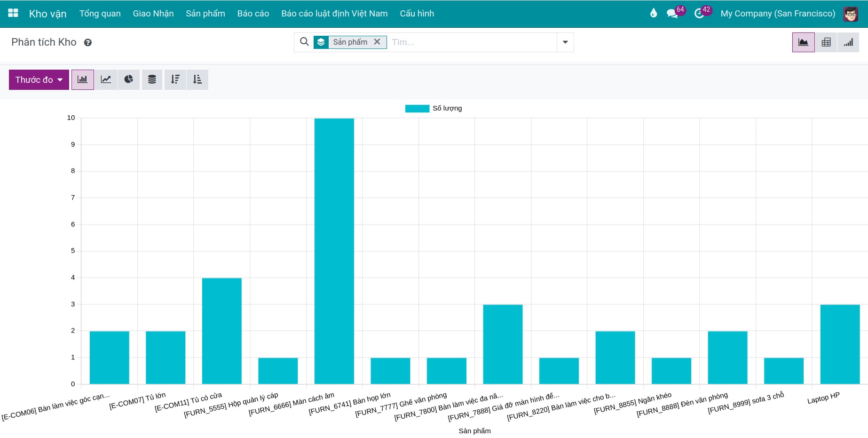This screenshot has width=868, height=438.
Task: Open conversations with 64 messages
Action: click(676, 13)
